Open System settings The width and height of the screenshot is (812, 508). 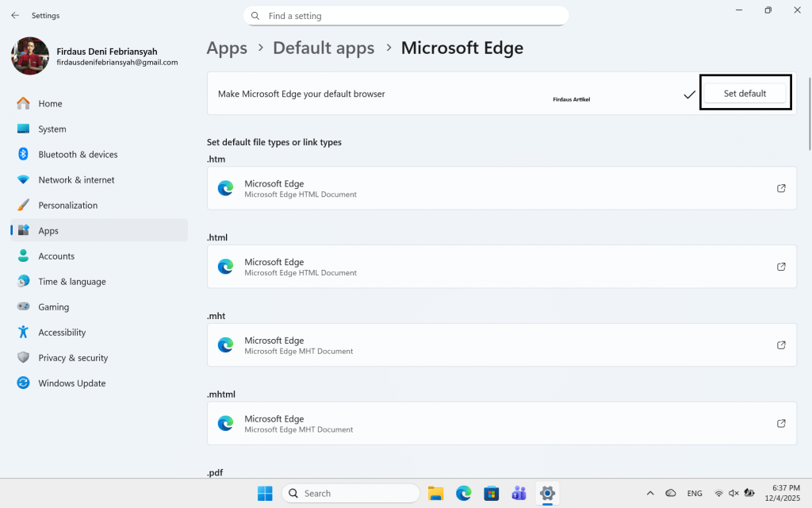point(99,129)
